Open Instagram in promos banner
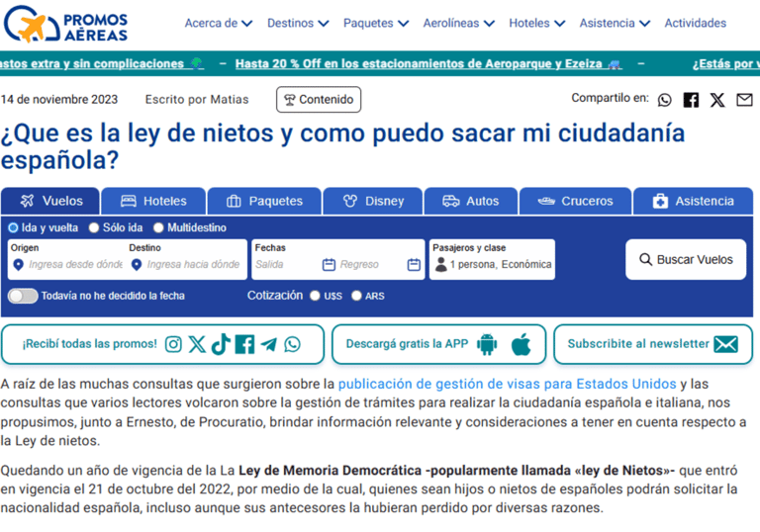 (x=173, y=344)
